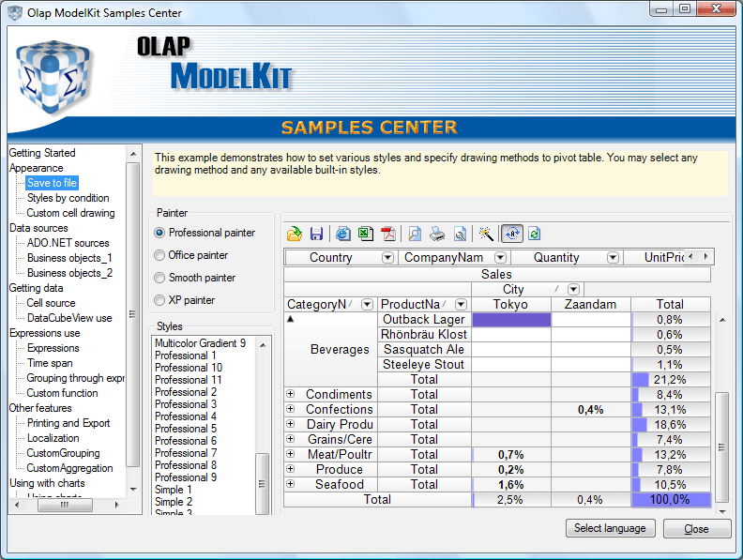Select the Professional painter option
The image size is (743, 560).
pos(205,233)
